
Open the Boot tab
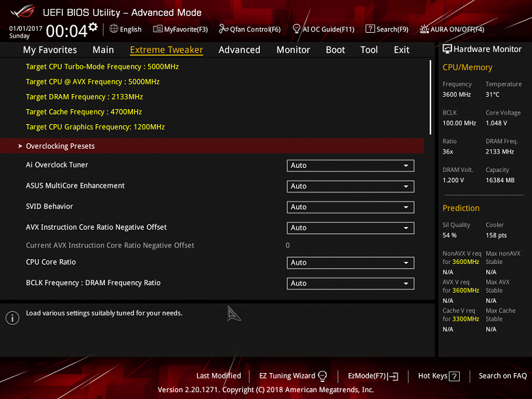pos(335,50)
